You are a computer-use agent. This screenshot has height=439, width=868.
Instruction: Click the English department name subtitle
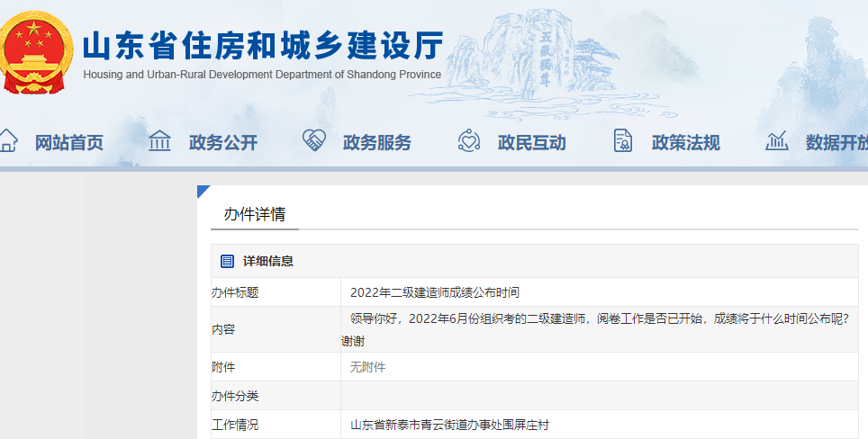coord(262,75)
